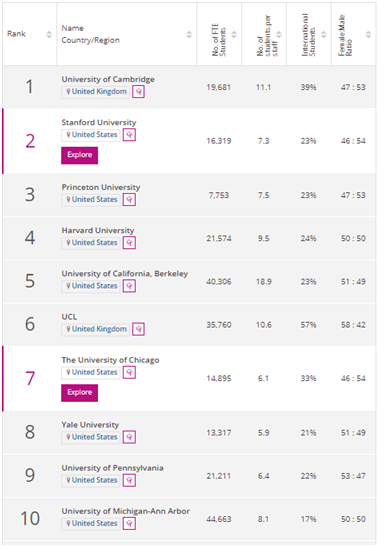The width and height of the screenshot is (384, 547).
Task: Click the pink icon next to Stanford's United States tag
Action: [129, 135]
